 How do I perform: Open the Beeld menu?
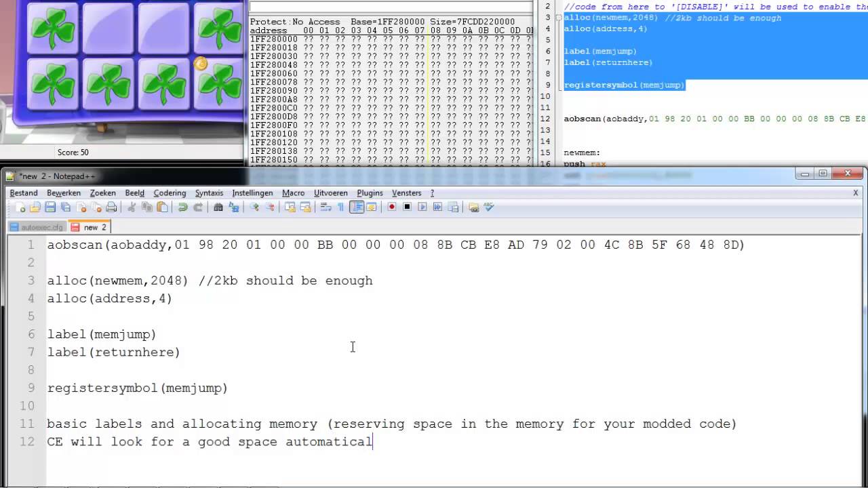point(134,193)
